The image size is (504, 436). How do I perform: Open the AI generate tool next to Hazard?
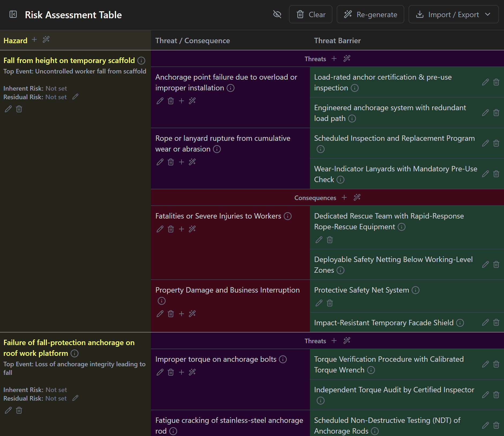(x=46, y=39)
